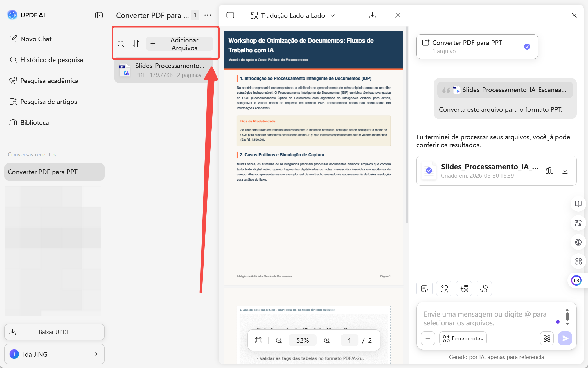The width and height of the screenshot is (588, 368).
Task: Click the current page number field
Action: [x=349, y=340]
